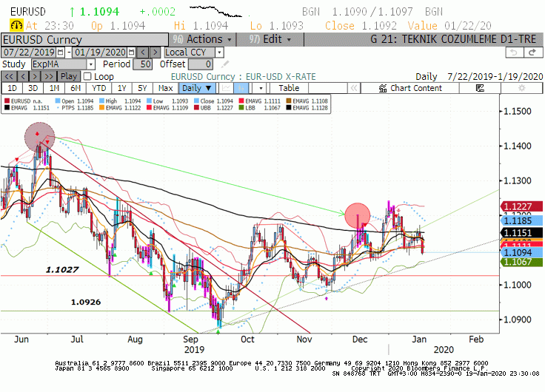This screenshot has height=392, width=545.
Task: Select the Max range tab
Action: [x=165, y=88]
